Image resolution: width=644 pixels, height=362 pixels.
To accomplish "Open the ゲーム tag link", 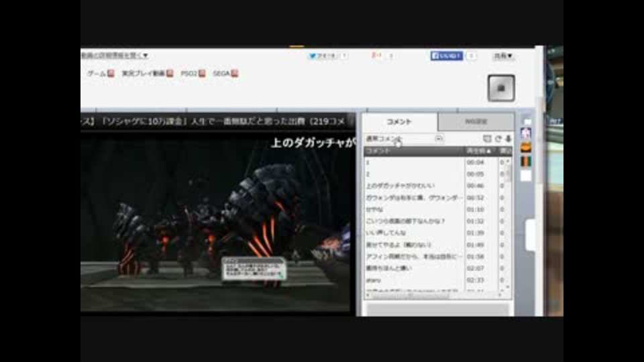I will click(97, 74).
